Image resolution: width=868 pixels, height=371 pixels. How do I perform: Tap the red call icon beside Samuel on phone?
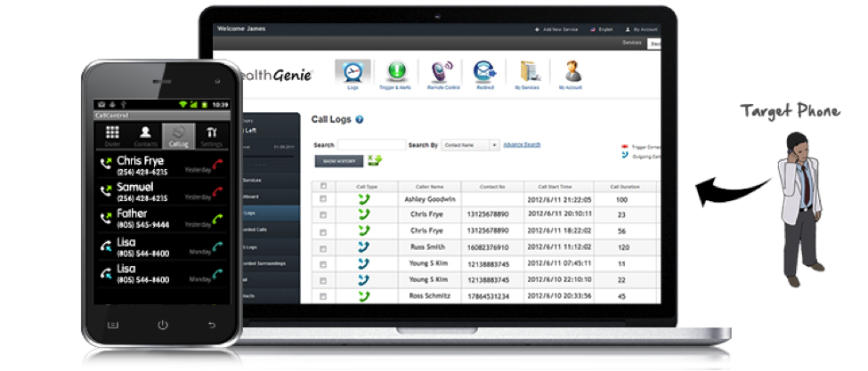[218, 192]
